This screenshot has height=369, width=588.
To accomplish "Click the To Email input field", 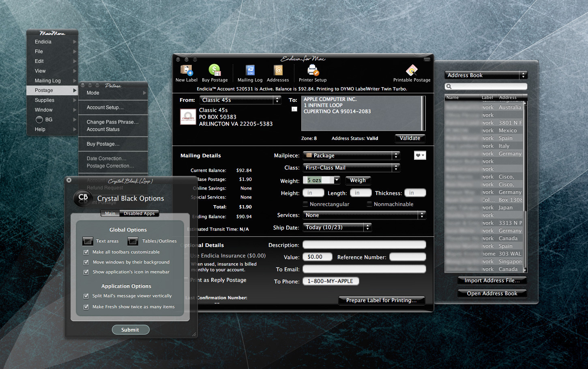I will [364, 269].
